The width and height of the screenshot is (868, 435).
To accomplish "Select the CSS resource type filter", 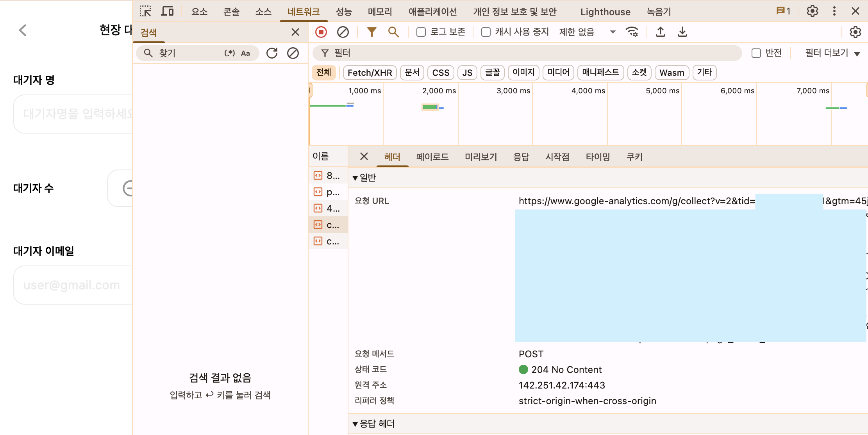I will click(441, 73).
